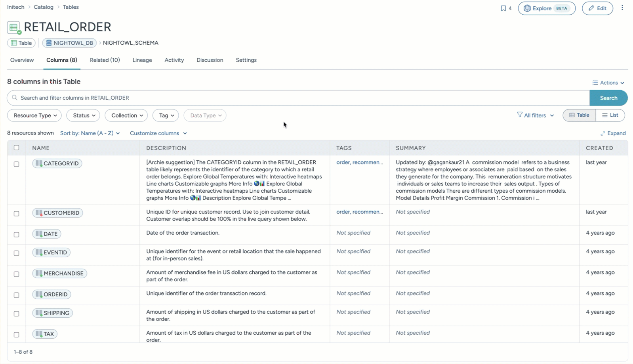The height and width of the screenshot is (364, 633).
Task: Check the EVENTID row checkbox
Action: tap(16, 253)
